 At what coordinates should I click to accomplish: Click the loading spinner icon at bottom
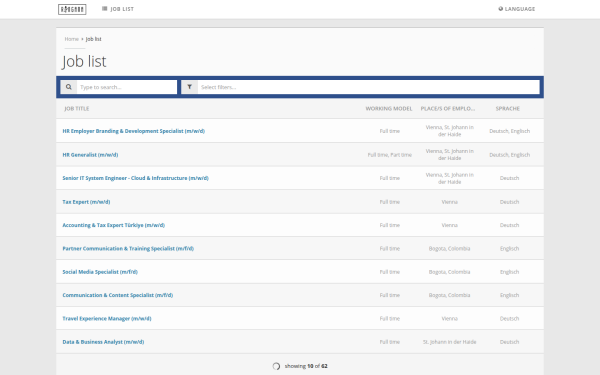point(276,366)
